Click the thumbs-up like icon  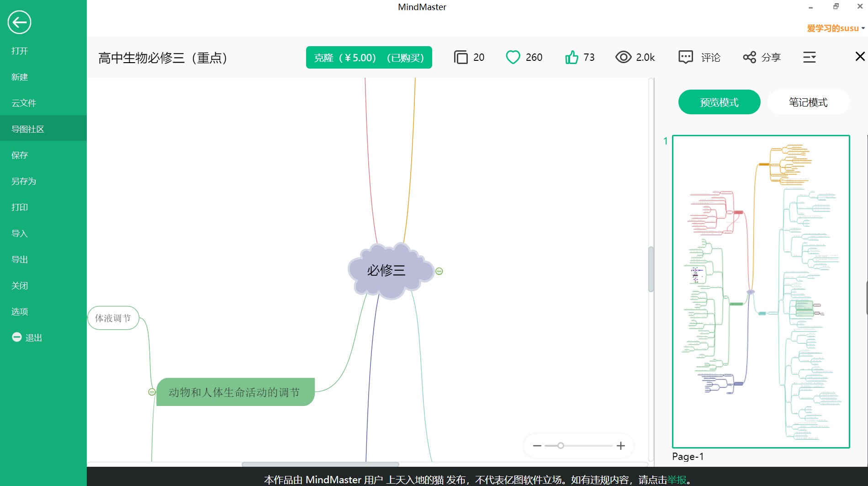pyautogui.click(x=572, y=57)
